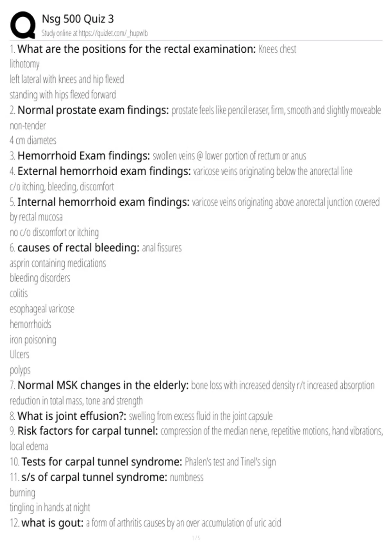This screenshot has width=392, height=556.
Task: Select the s/s of carpal tunnel syndrome term
Action: click(x=94, y=477)
